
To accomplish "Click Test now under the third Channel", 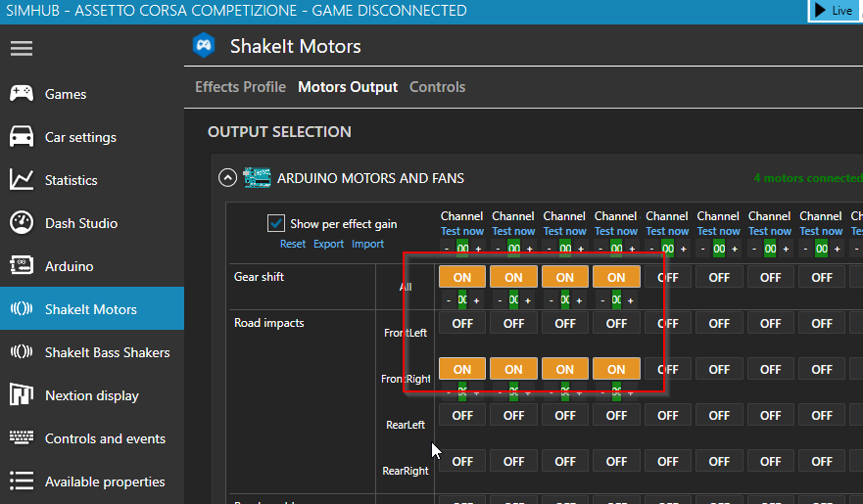I will click(564, 231).
